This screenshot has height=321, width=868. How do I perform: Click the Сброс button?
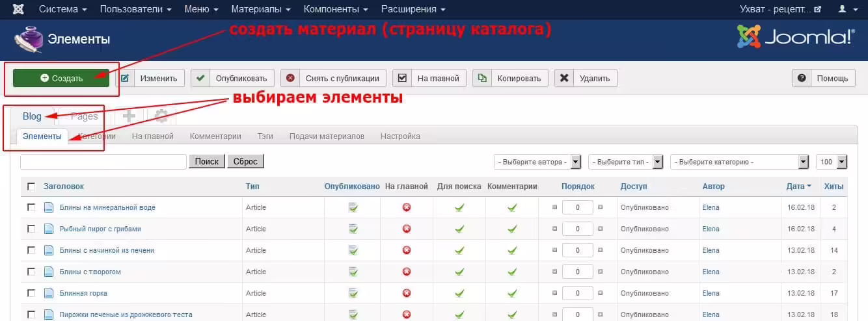coord(245,162)
